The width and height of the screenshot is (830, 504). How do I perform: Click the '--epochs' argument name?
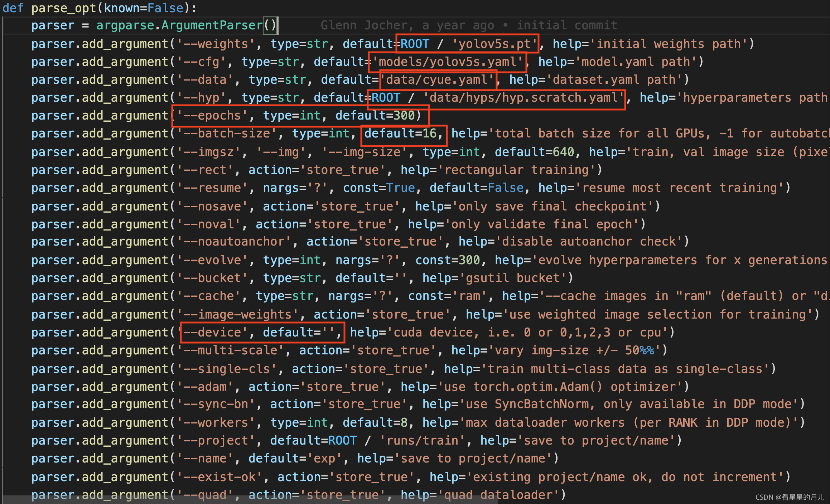(212, 116)
